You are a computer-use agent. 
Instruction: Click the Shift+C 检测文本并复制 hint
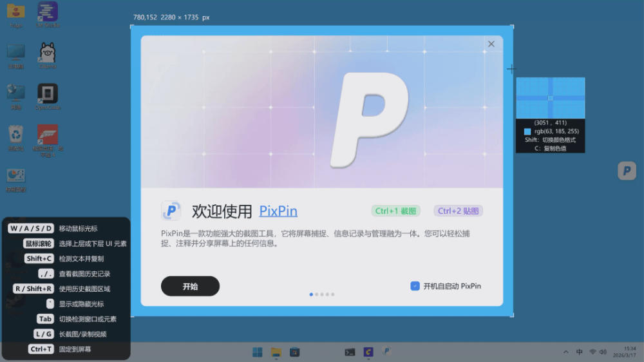64,258
